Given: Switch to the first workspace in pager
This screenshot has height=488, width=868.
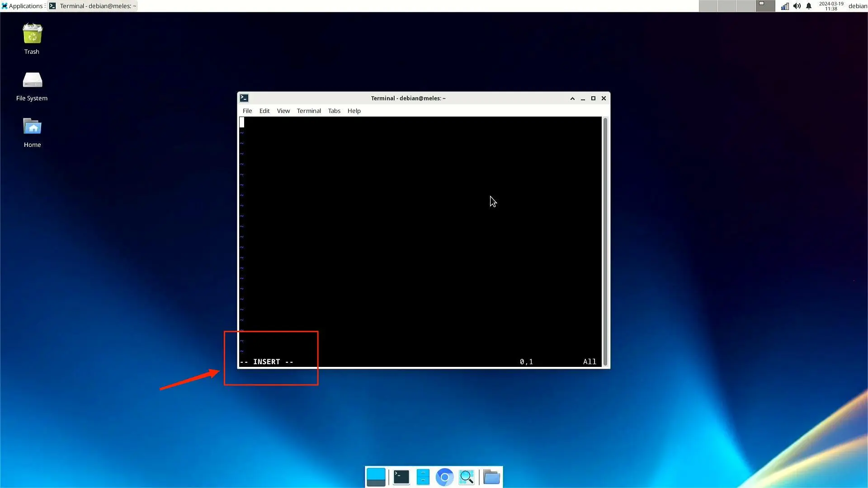Looking at the screenshot, I should (708, 6).
